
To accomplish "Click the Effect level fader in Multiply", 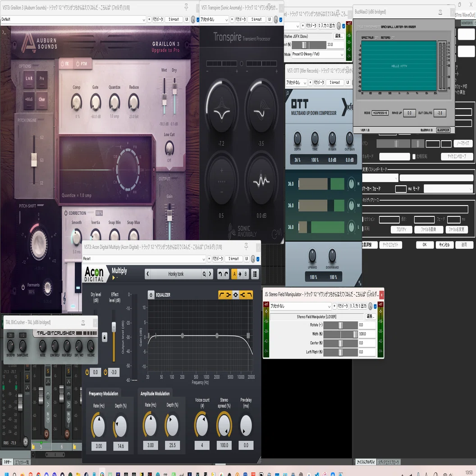I will [x=114, y=327].
